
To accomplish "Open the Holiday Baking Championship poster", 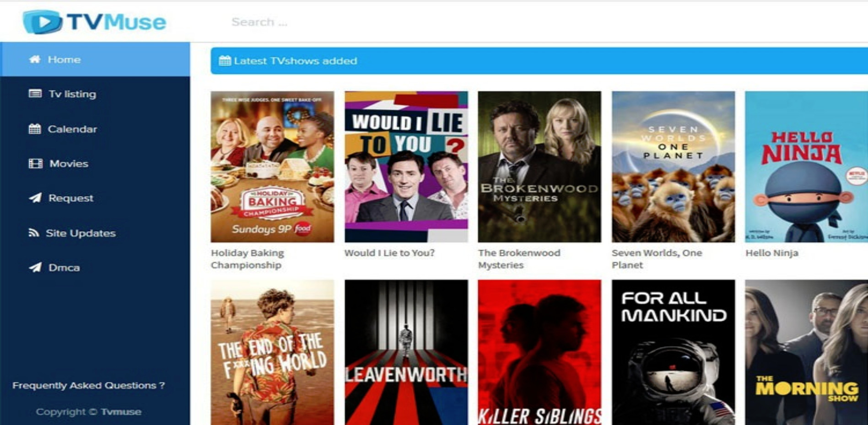I will 272,167.
